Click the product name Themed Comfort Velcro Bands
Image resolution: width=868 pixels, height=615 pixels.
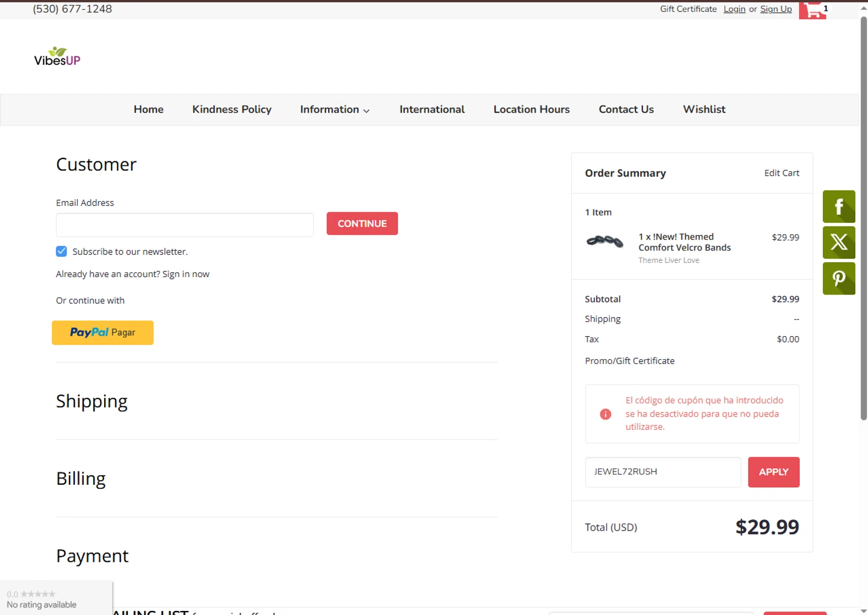(685, 242)
